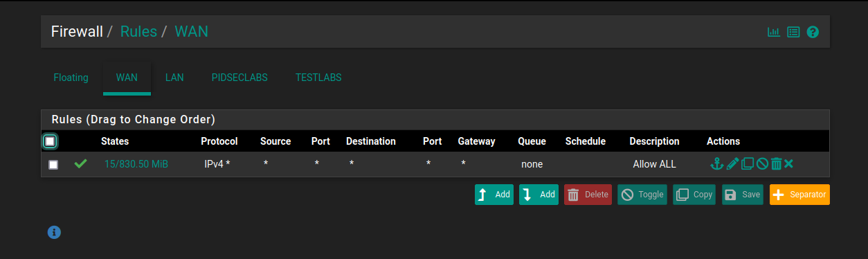Click the anchor icon on Allow ALL rule
Image resolution: width=868 pixels, height=259 pixels.
[717, 164]
